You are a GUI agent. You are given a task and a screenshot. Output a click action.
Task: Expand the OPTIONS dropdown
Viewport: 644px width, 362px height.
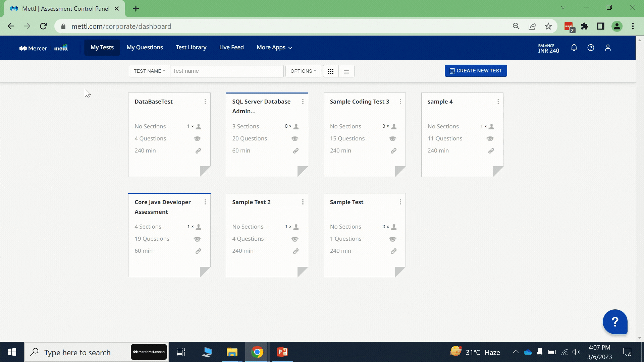tap(303, 71)
